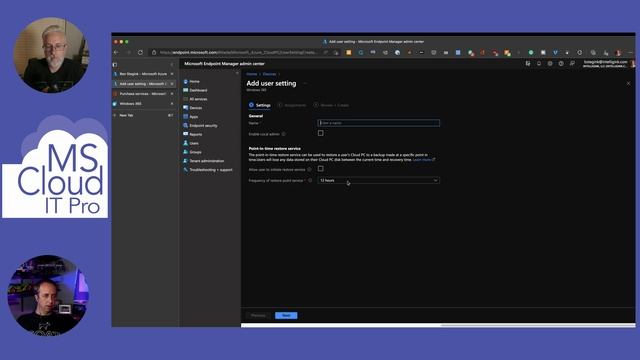Select the Review + Create step tab
This screenshot has width=640, height=360.
click(331, 105)
